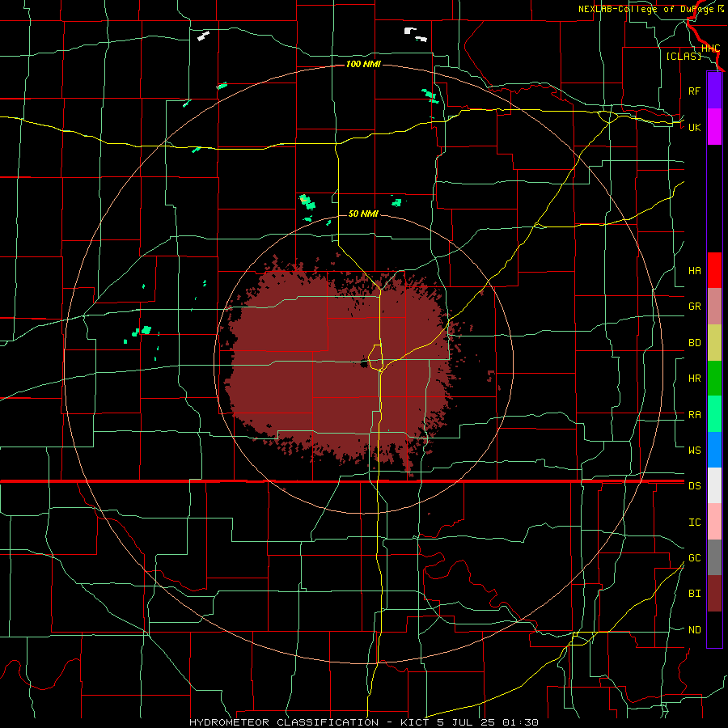
Task: Click the HA legend label
Action: [x=694, y=270]
